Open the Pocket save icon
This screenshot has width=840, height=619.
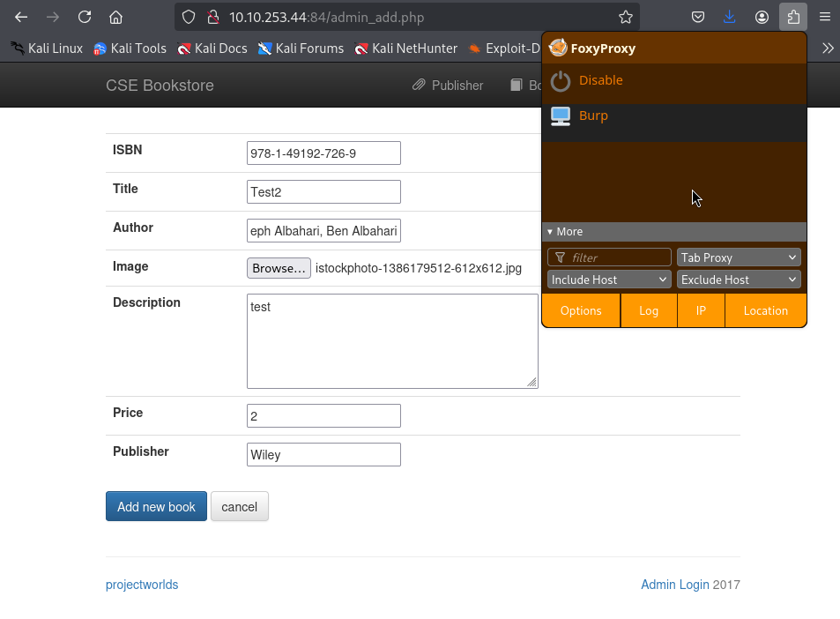[x=697, y=17]
